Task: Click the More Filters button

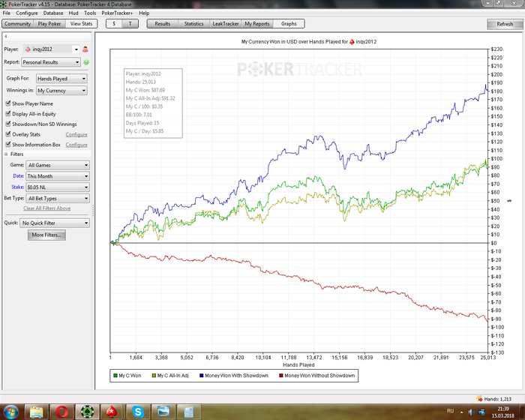Action: (x=47, y=235)
